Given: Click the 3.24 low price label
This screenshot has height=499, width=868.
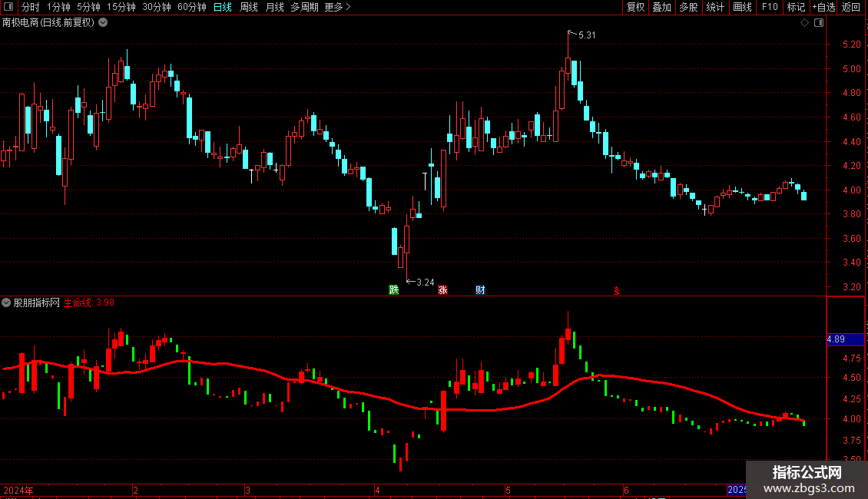Looking at the screenshot, I should (x=425, y=283).
